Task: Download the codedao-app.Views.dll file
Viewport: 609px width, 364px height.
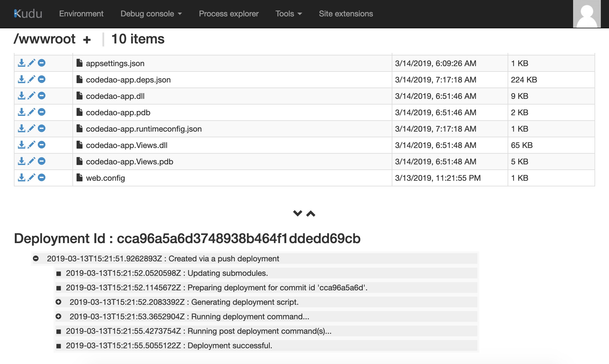Action: (x=21, y=145)
